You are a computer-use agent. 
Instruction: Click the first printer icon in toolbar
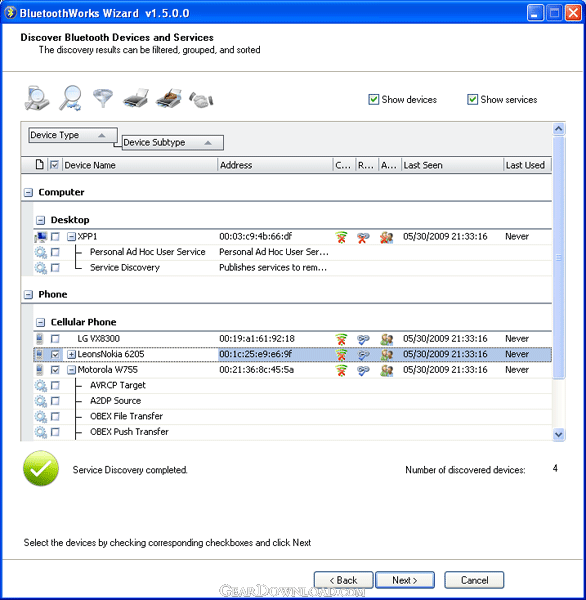[135, 98]
